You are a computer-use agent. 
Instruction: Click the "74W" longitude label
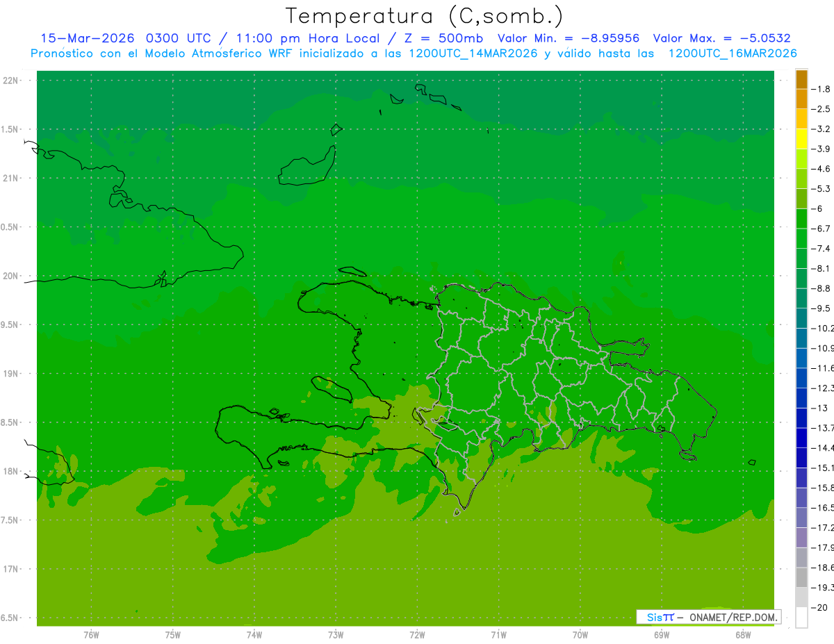[x=254, y=635]
